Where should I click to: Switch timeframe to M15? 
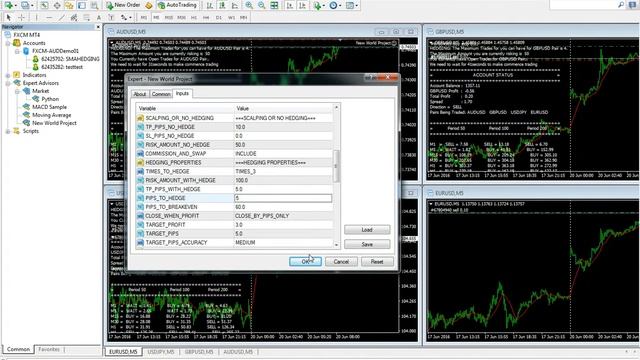[x=169, y=18]
